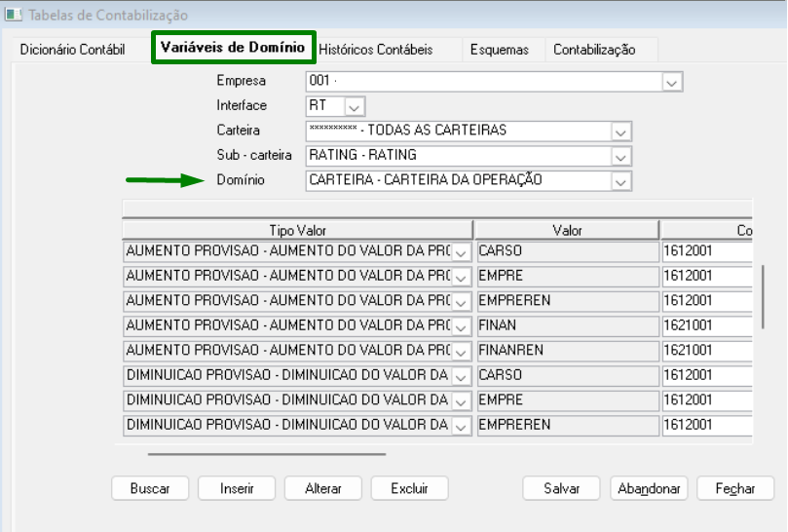Open the Dicionário Contábil tab
Image resolution: width=788 pixels, height=532 pixels.
72,50
